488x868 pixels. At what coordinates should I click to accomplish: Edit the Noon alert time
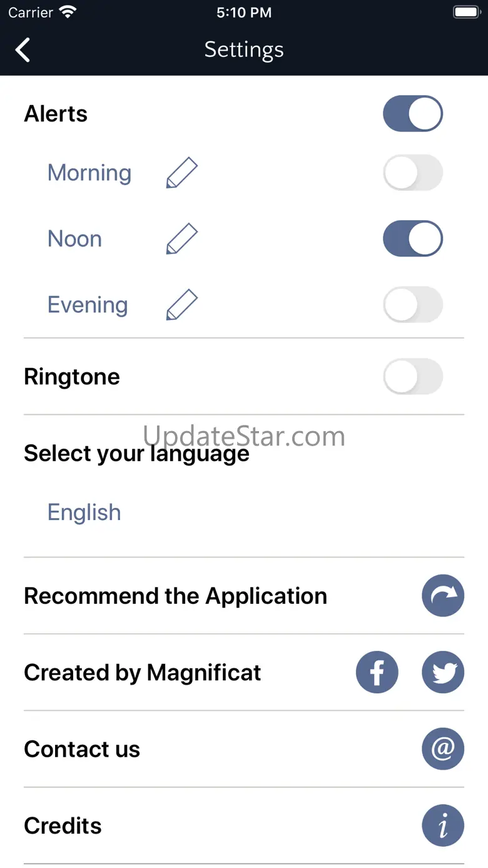[x=182, y=239]
